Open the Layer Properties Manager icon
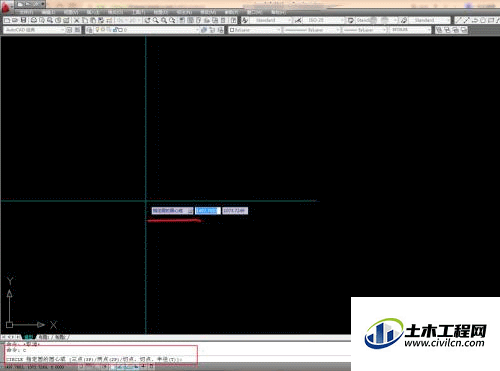Image resolution: width=500 pixels, height=371 pixels. click(89, 30)
